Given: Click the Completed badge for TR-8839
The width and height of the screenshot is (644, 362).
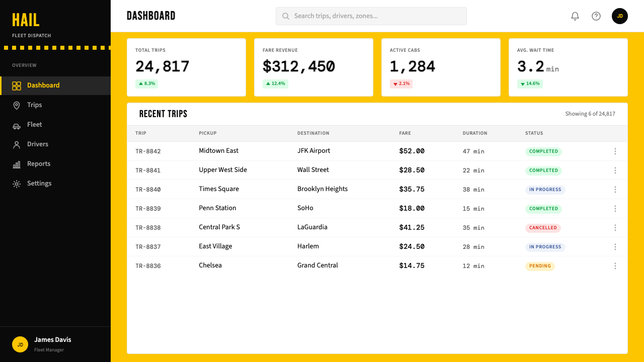Looking at the screenshot, I should (543, 209).
